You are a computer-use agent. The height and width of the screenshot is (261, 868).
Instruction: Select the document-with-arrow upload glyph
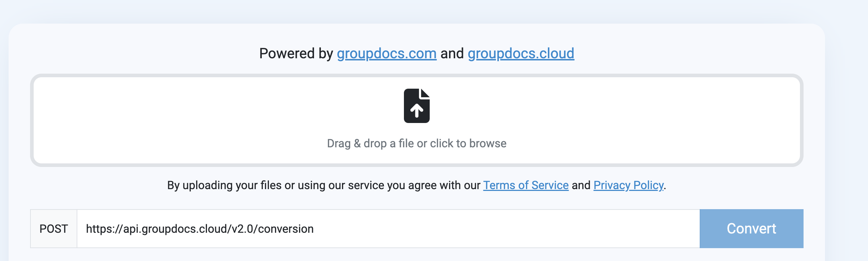pyautogui.click(x=417, y=106)
